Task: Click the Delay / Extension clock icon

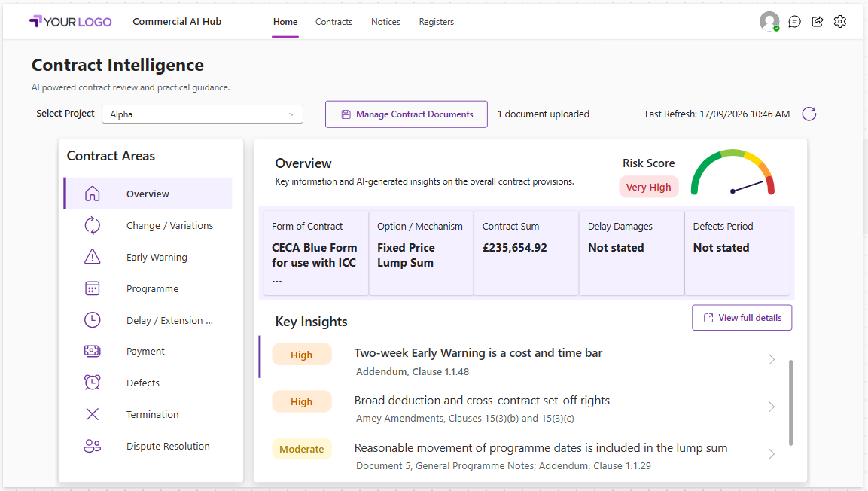Action: click(93, 320)
